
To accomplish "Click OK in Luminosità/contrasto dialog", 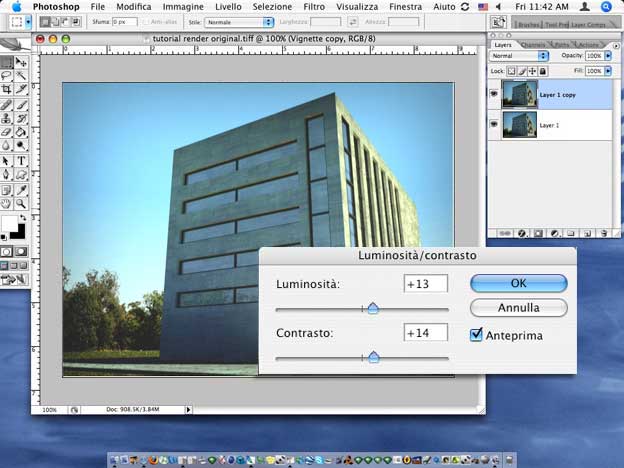I will [x=518, y=283].
